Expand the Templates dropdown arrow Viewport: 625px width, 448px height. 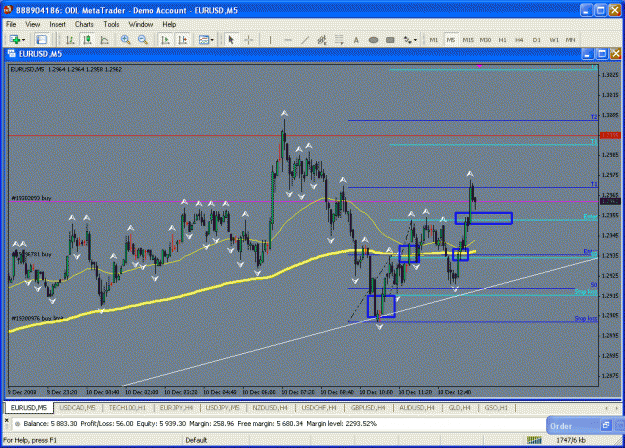212,40
